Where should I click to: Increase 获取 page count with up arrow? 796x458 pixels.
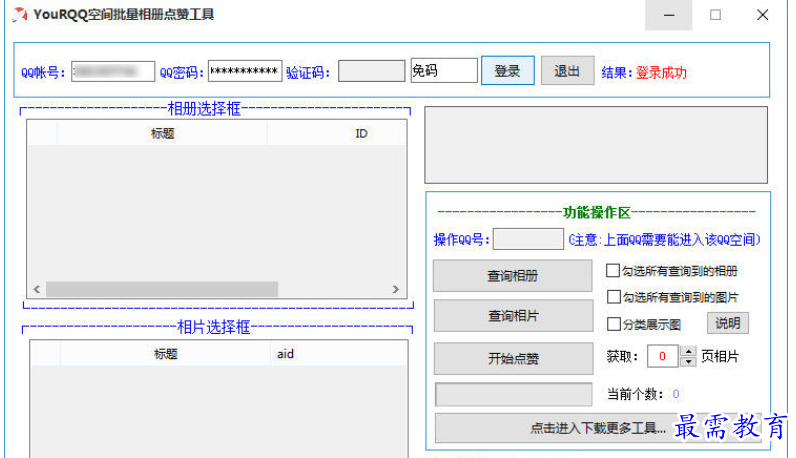[x=688, y=351]
